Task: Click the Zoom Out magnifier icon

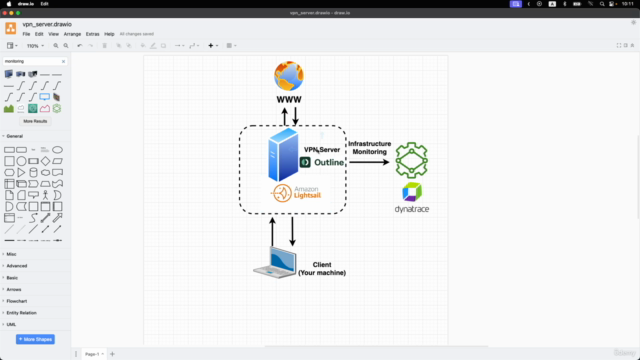Action: point(66,46)
